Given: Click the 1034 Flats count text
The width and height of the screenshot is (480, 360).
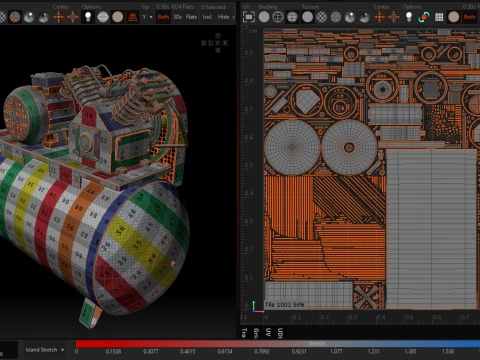Looking at the screenshot, I should point(182,7).
